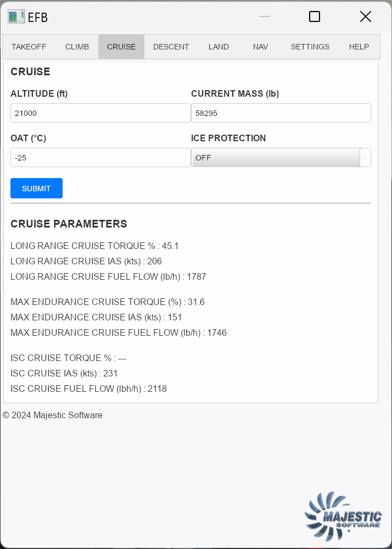Viewport: 392px width, 549px height.
Task: Select the OAT (°C) input box
Action: (100, 158)
